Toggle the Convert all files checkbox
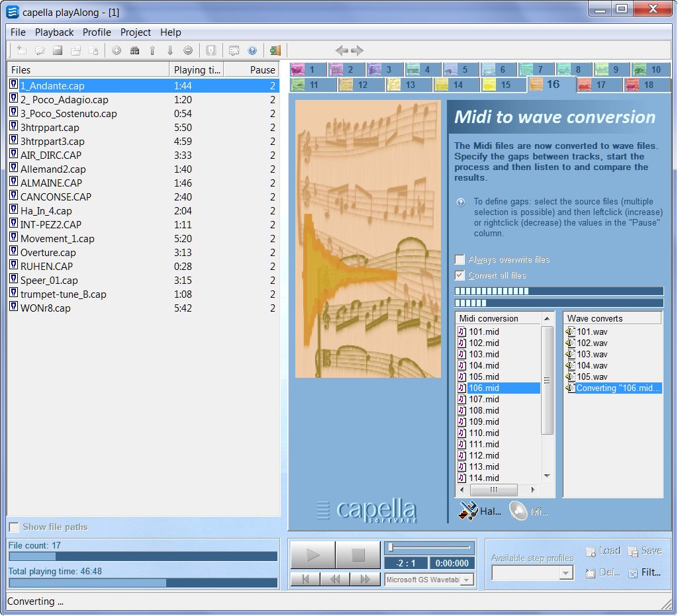The height and width of the screenshot is (616, 678). (x=460, y=275)
